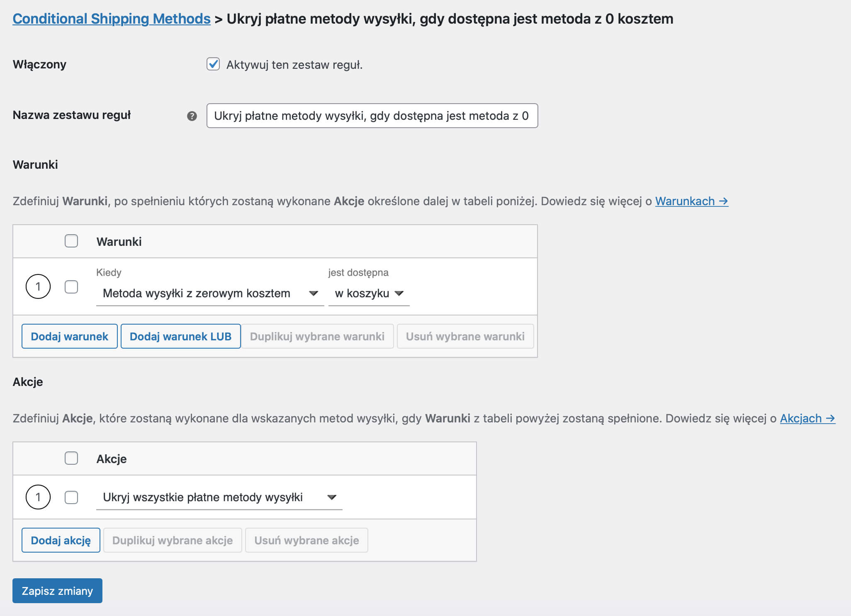This screenshot has height=616, width=851.
Task: Open the Akcjach documentation link
Action: point(807,418)
